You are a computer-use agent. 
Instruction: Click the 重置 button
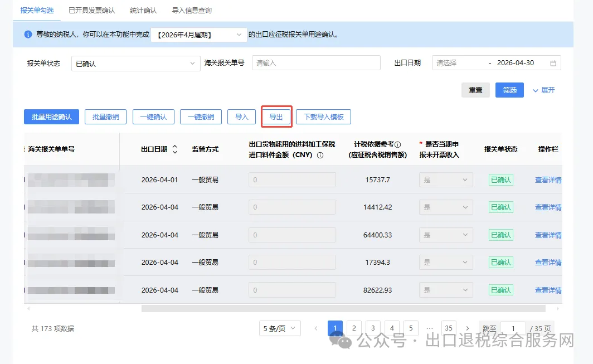click(x=475, y=90)
